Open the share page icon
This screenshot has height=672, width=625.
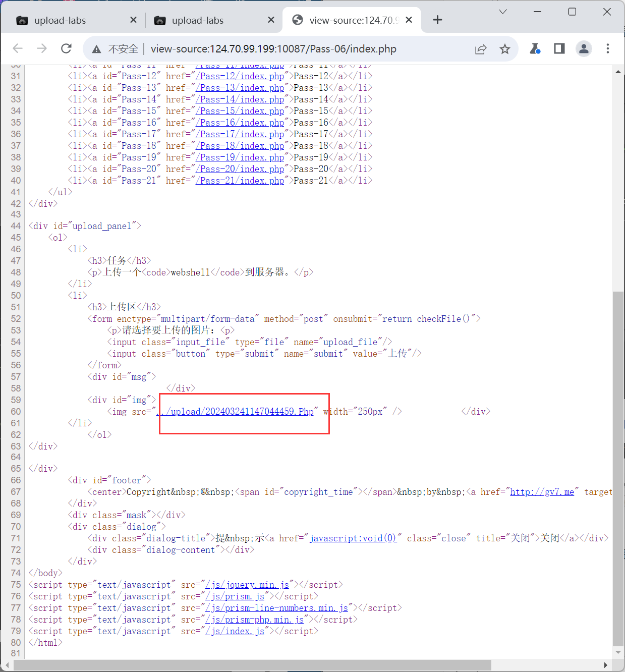click(481, 49)
